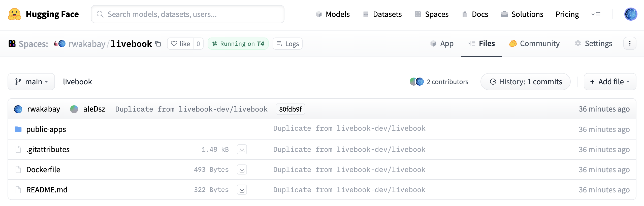Toggle like on the livebook space
The height and width of the screenshot is (206, 644).
coord(180,44)
